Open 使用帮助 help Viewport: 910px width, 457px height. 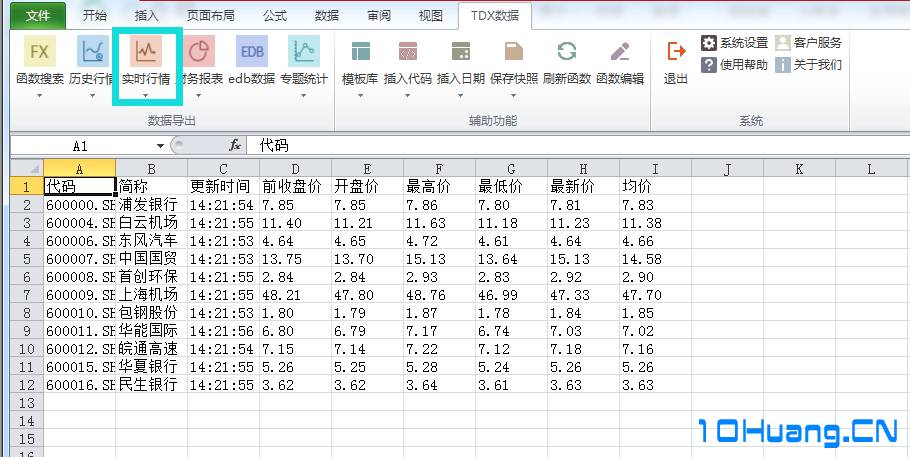(x=734, y=64)
